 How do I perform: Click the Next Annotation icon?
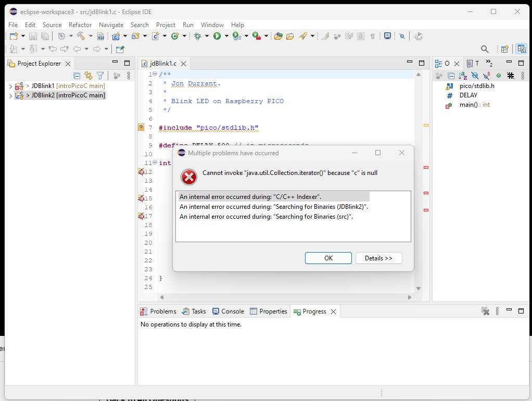[13, 49]
